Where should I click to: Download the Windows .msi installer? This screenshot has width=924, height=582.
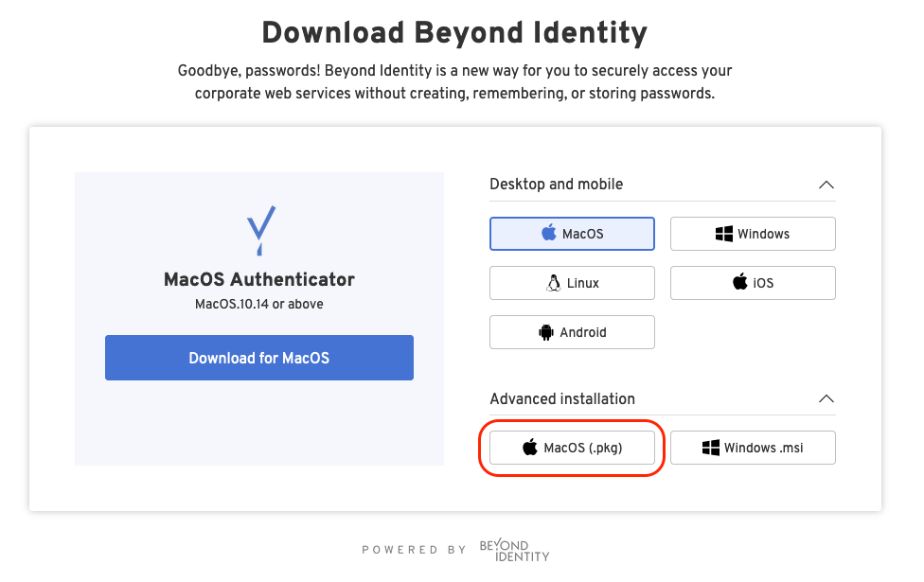753,447
